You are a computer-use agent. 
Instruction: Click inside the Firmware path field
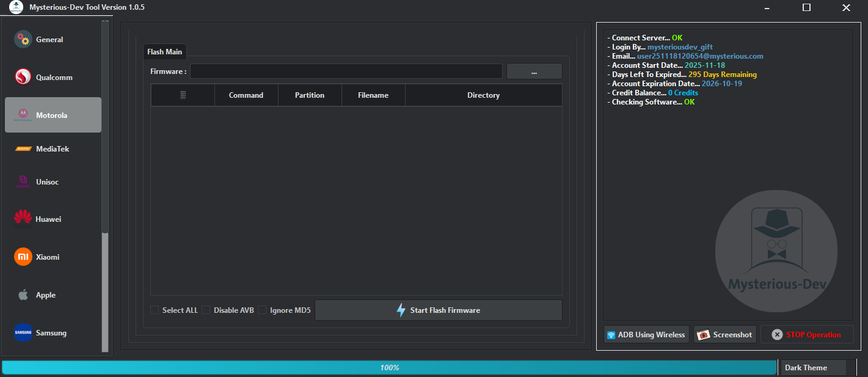pyautogui.click(x=346, y=71)
